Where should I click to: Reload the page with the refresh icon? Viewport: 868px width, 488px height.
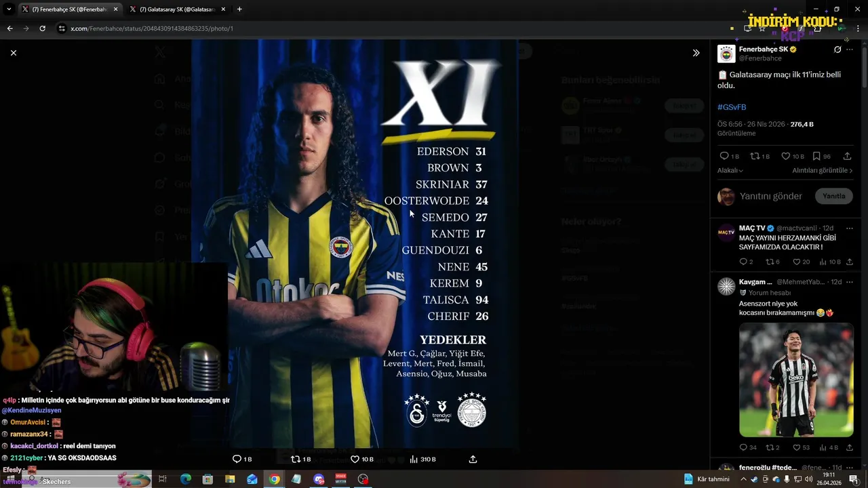click(x=42, y=28)
